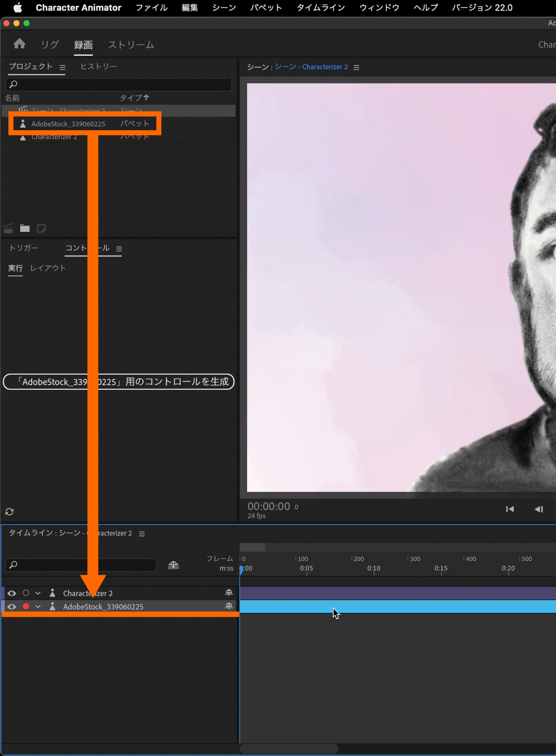
Task: Open the Apple menu
Action: click(x=17, y=8)
